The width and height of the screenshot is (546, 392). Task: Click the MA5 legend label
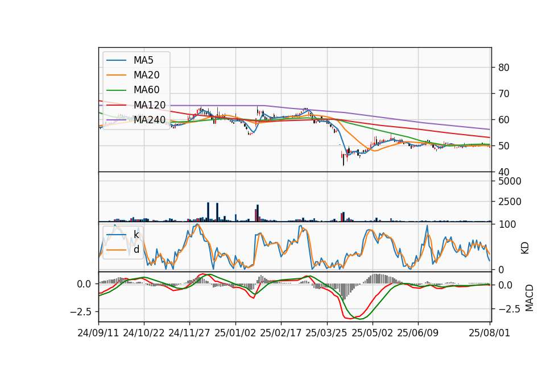[143, 60]
